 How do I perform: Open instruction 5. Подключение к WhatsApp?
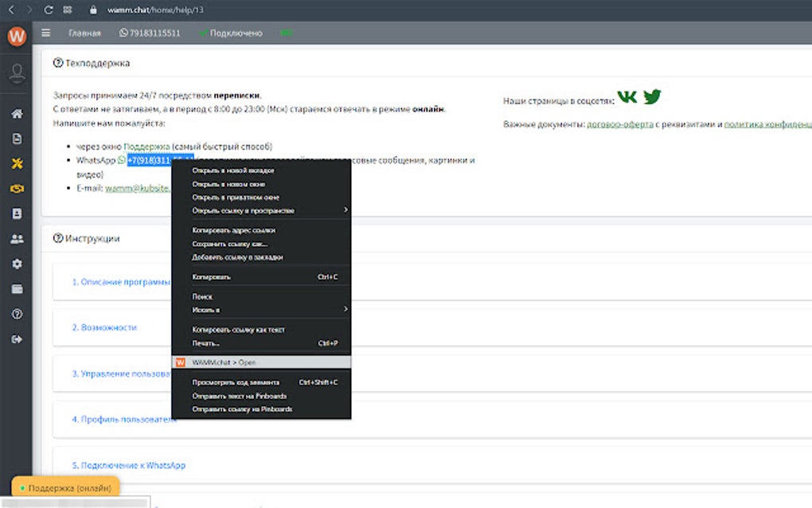click(128, 466)
